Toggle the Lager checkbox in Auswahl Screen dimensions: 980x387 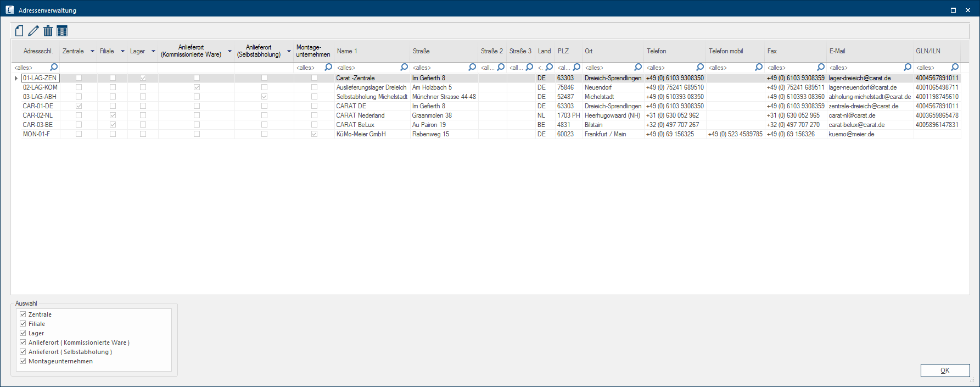23,333
